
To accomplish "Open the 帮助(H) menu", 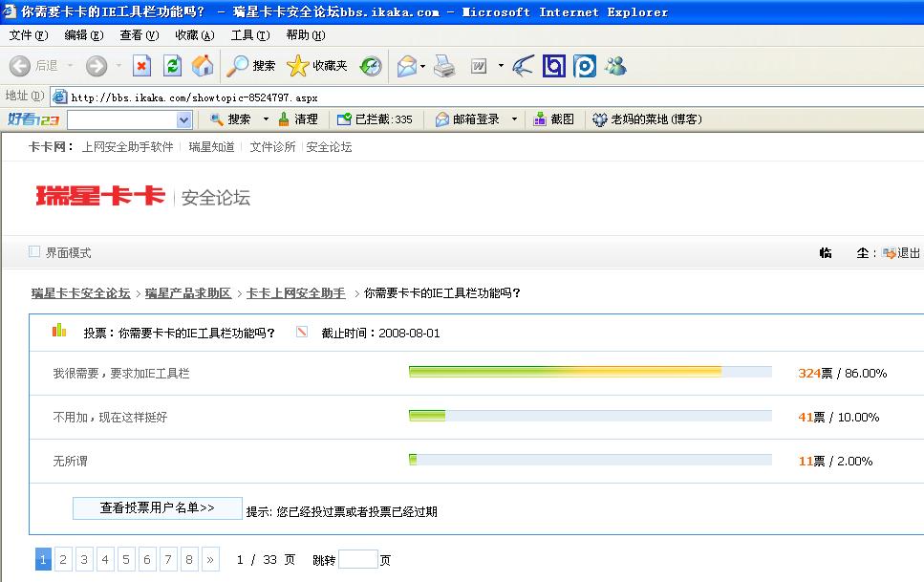I will tap(305, 35).
